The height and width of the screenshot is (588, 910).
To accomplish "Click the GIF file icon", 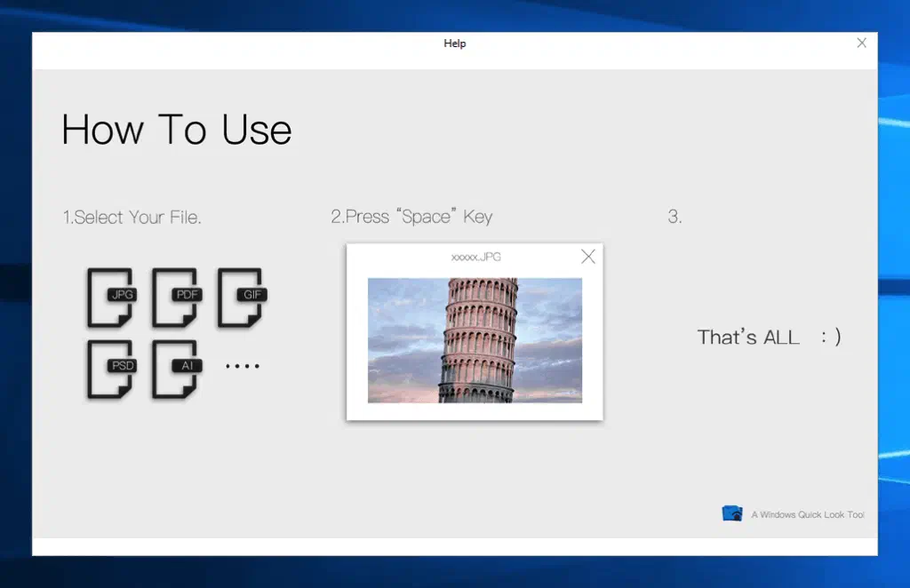I will pos(242,298).
